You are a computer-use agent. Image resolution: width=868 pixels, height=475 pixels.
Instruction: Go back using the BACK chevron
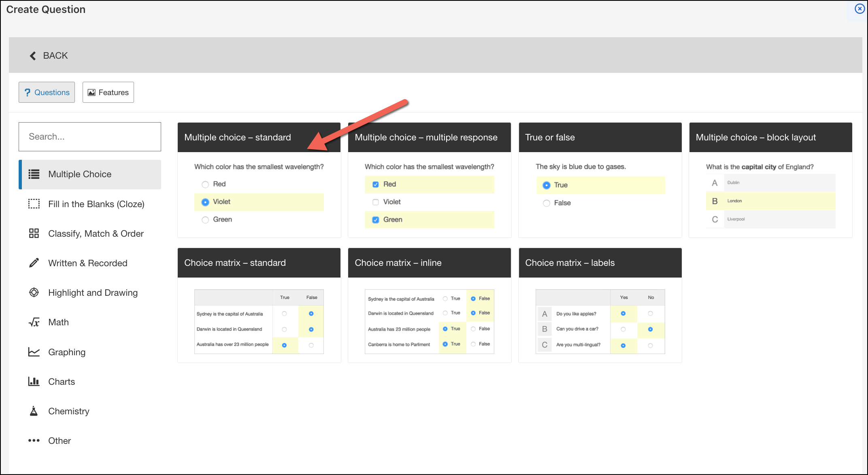[33, 56]
